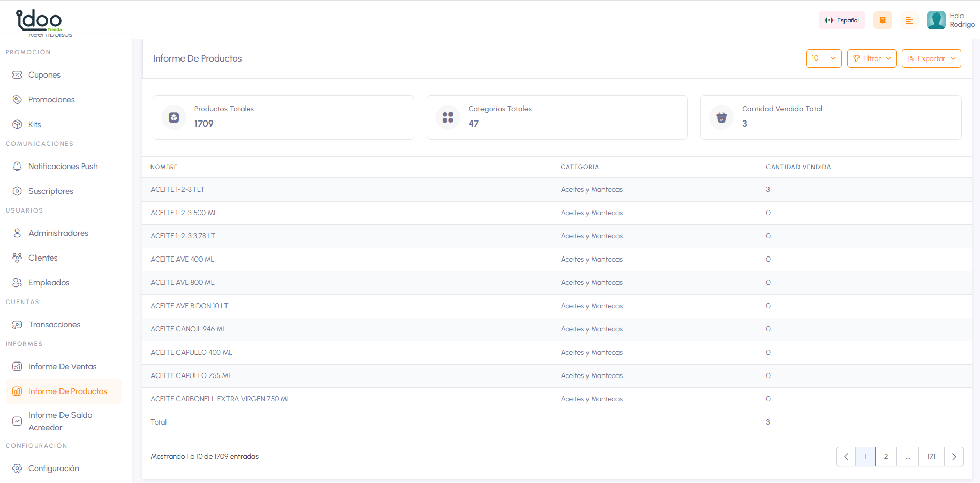The height and width of the screenshot is (483, 980).
Task: Click the Notificaciones Push bell icon
Action: (17, 167)
